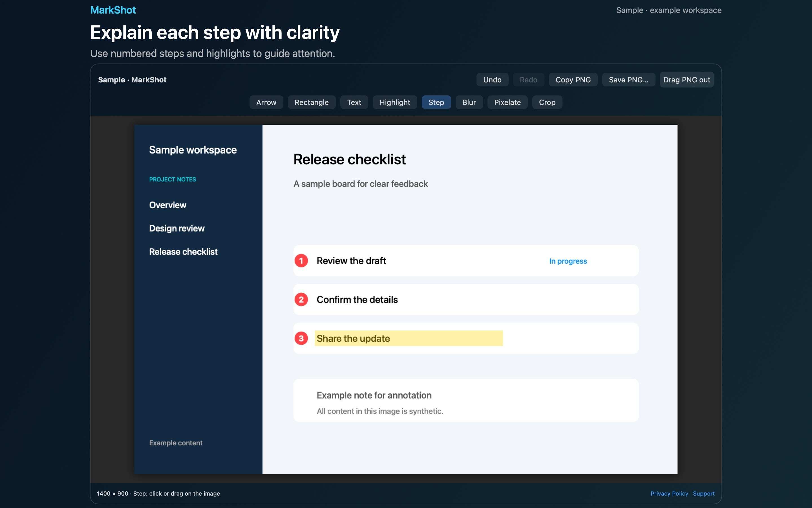Open the Support link
812x508 pixels.
click(704, 493)
